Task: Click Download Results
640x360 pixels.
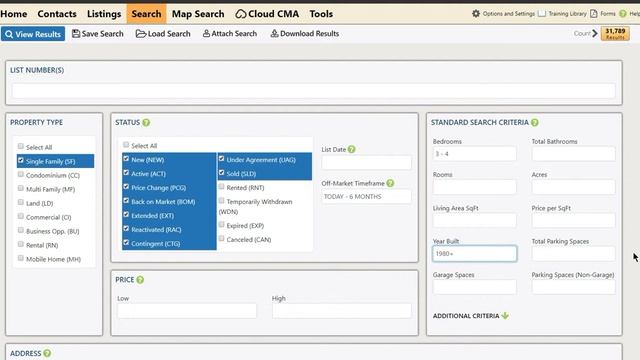Action: tap(304, 34)
